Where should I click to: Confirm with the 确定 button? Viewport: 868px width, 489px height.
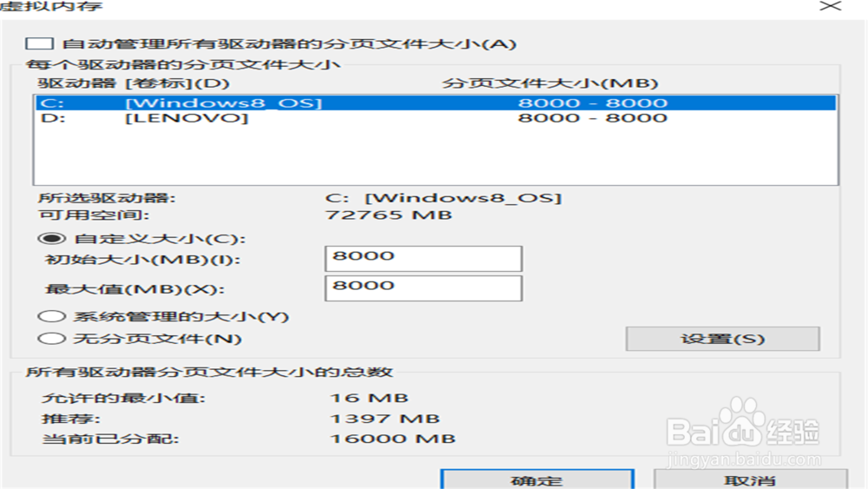coord(537,479)
